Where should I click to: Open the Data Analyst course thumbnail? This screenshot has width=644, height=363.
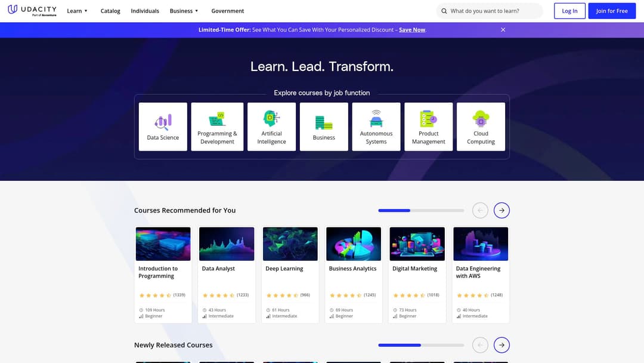[x=227, y=244]
